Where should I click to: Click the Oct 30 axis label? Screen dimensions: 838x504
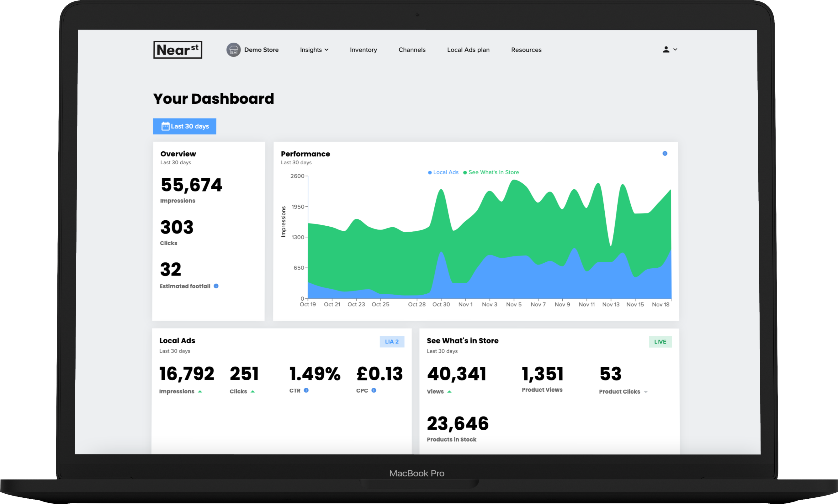pyautogui.click(x=441, y=305)
